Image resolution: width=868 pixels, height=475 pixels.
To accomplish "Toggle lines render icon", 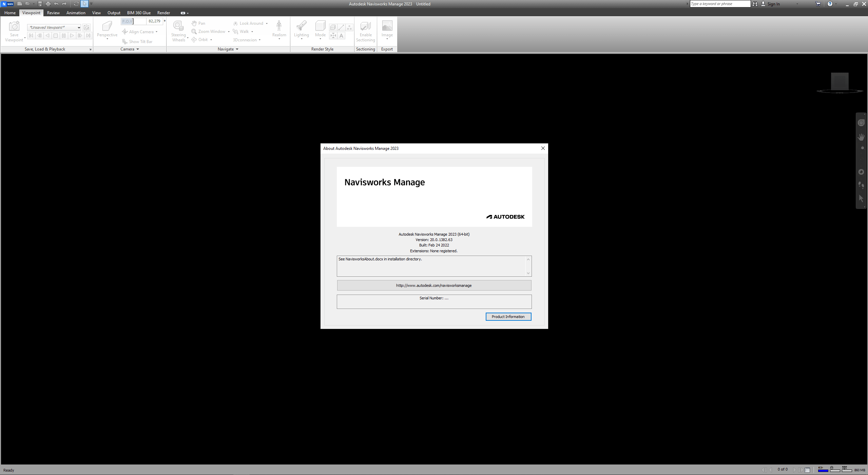I will [x=341, y=27].
